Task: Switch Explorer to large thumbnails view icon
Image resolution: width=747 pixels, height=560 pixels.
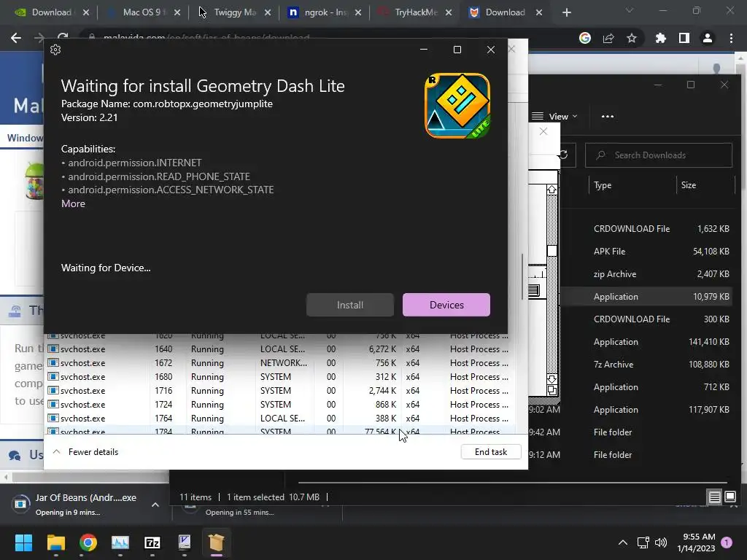Action: click(729, 497)
